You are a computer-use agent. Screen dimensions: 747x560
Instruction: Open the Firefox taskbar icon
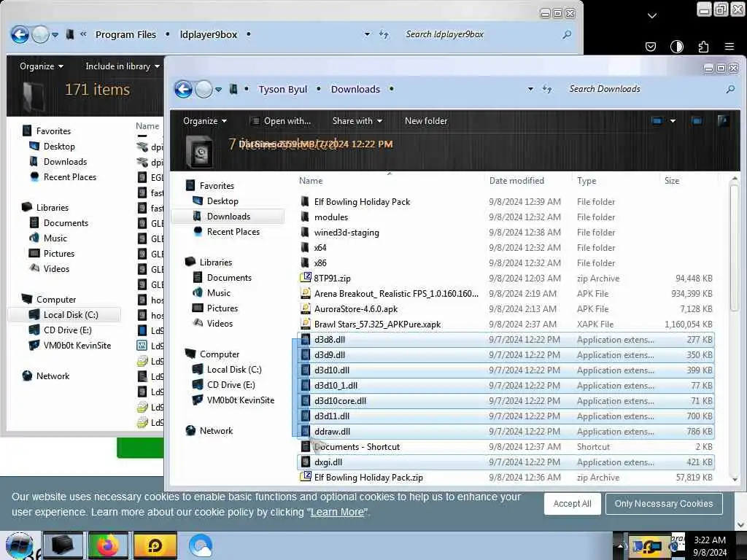pos(108,545)
